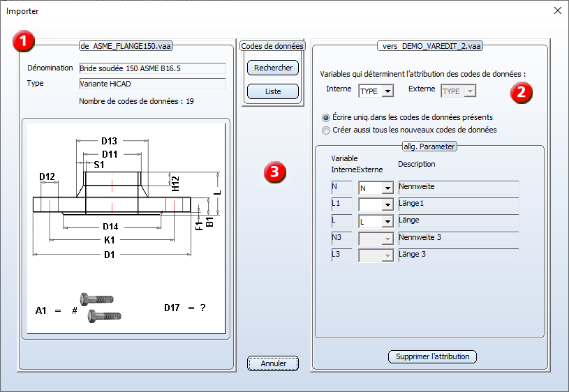Click the text 'Nombre de codes de données : 19'
The height and width of the screenshot is (392, 569).
(x=136, y=101)
